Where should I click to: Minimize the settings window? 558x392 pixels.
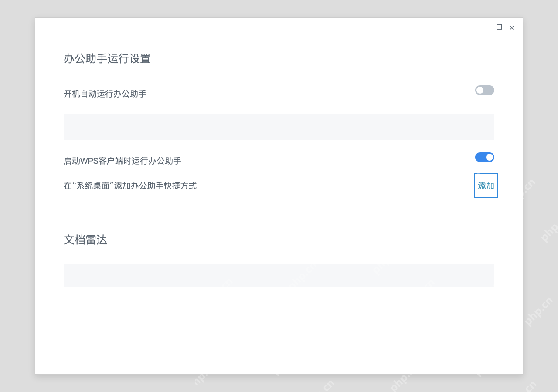[x=486, y=27]
